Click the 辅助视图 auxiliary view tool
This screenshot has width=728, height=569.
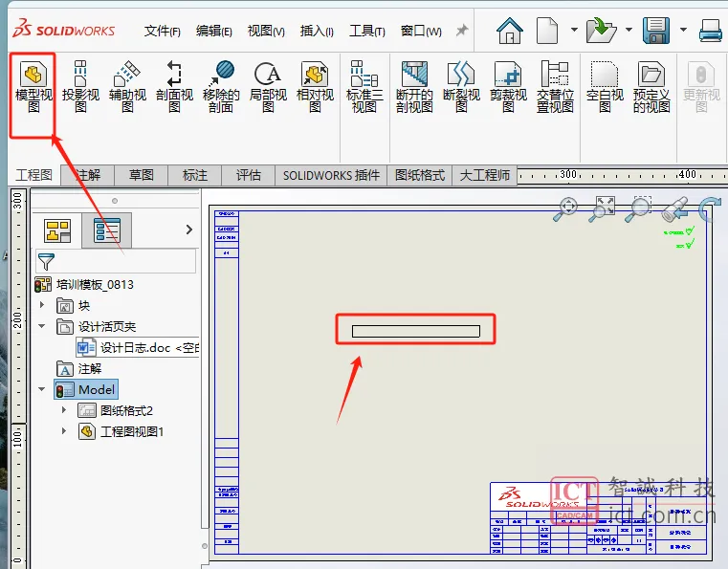click(x=127, y=87)
